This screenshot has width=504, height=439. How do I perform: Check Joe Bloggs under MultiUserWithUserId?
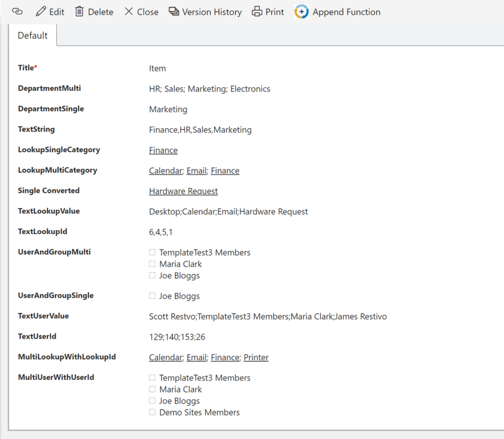click(x=152, y=401)
